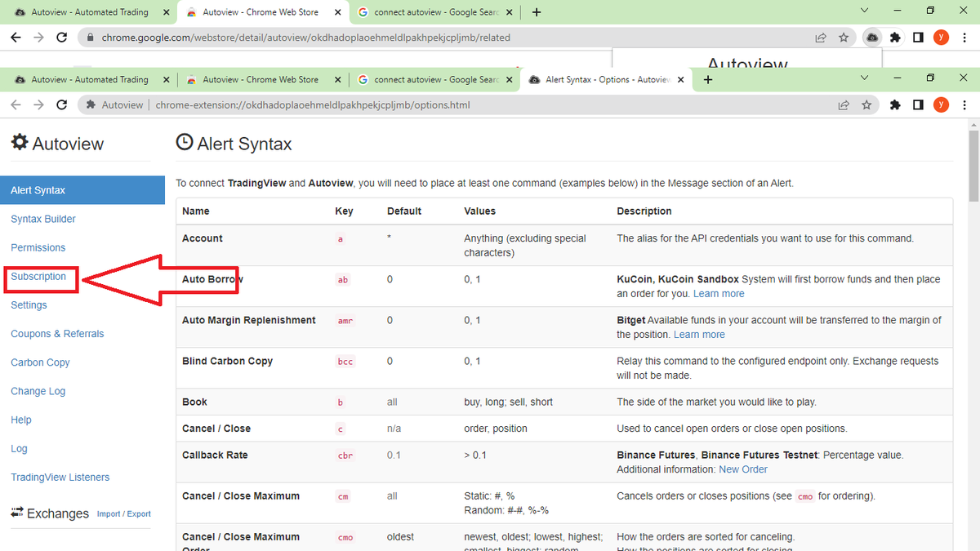Open the Help sidebar page
This screenshot has height=551, width=980.
(x=21, y=420)
